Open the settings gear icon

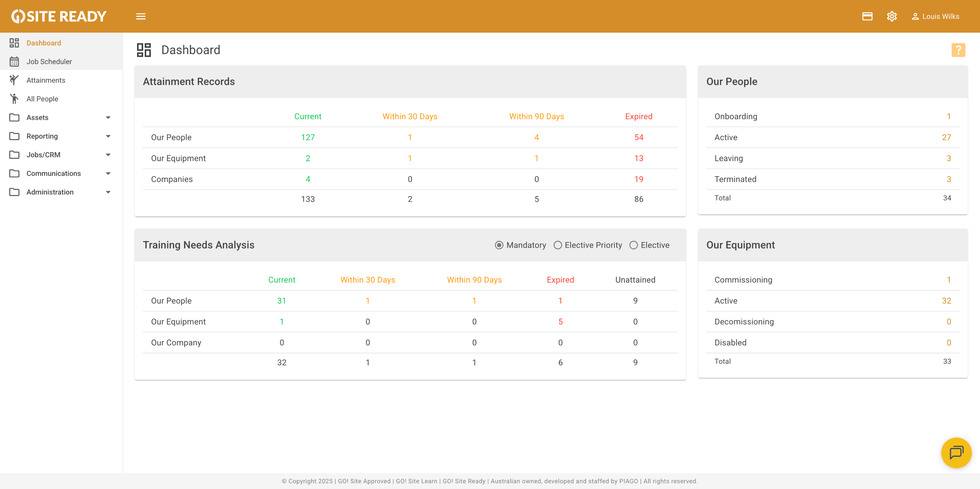892,16
